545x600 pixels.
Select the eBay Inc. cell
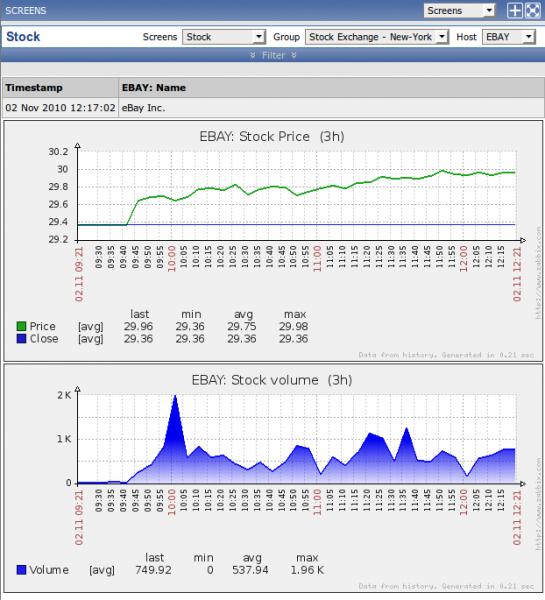[x=331, y=108]
